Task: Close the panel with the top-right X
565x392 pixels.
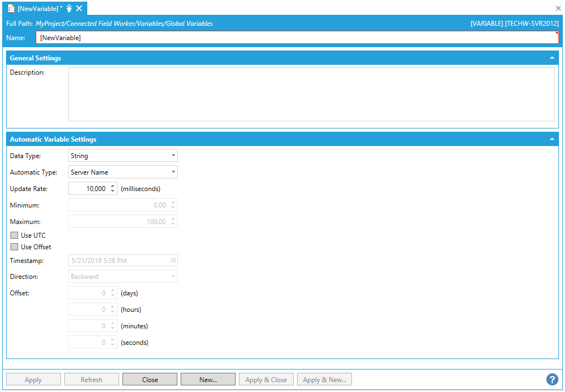Action: [x=558, y=8]
